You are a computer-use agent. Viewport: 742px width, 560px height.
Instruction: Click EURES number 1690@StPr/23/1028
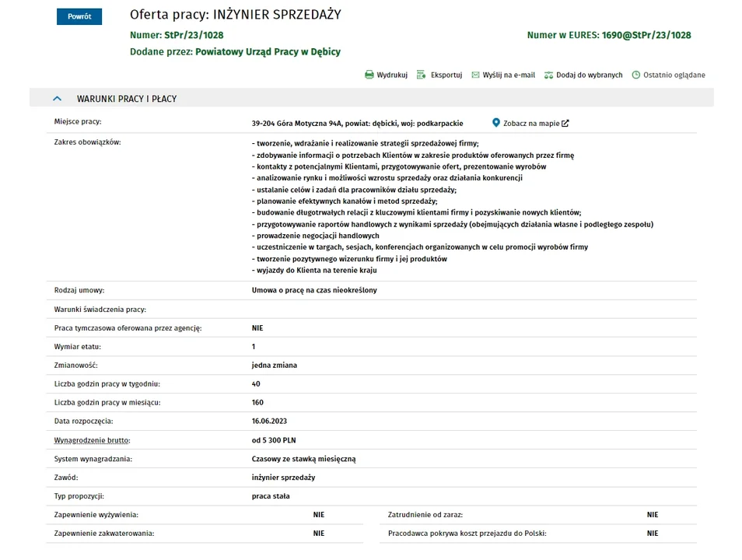(646, 35)
